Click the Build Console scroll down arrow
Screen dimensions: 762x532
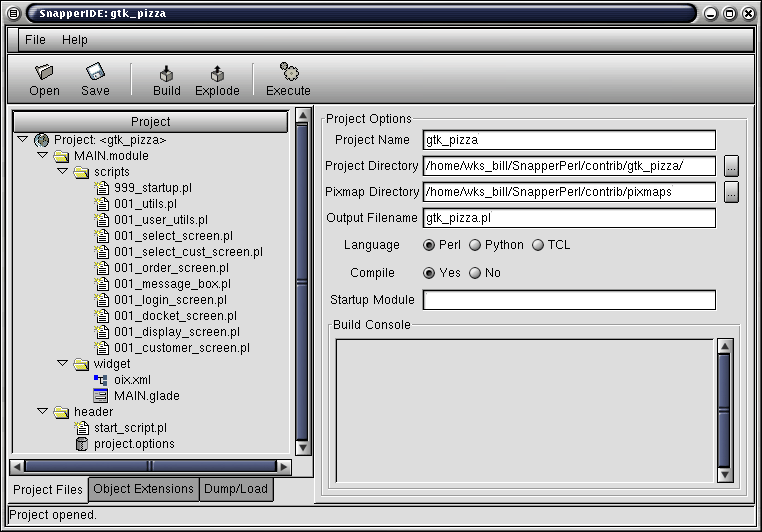[725, 475]
